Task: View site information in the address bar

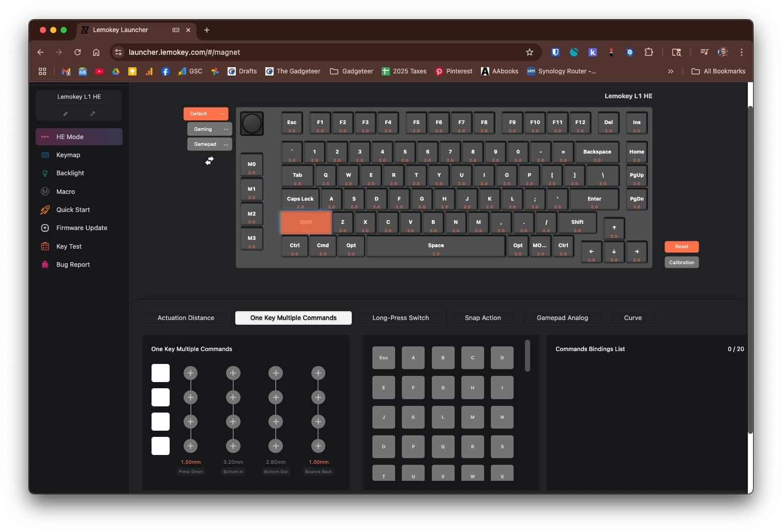Action: click(118, 52)
